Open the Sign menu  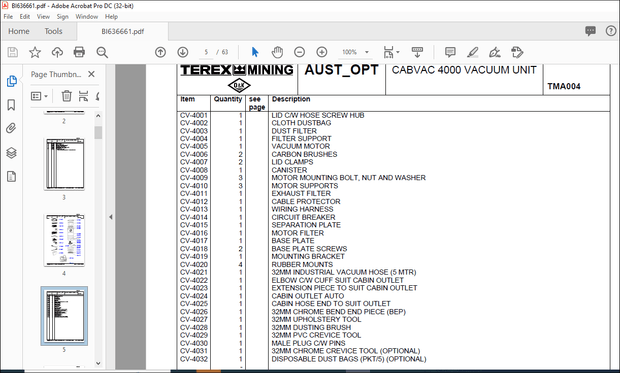[62, 17]
